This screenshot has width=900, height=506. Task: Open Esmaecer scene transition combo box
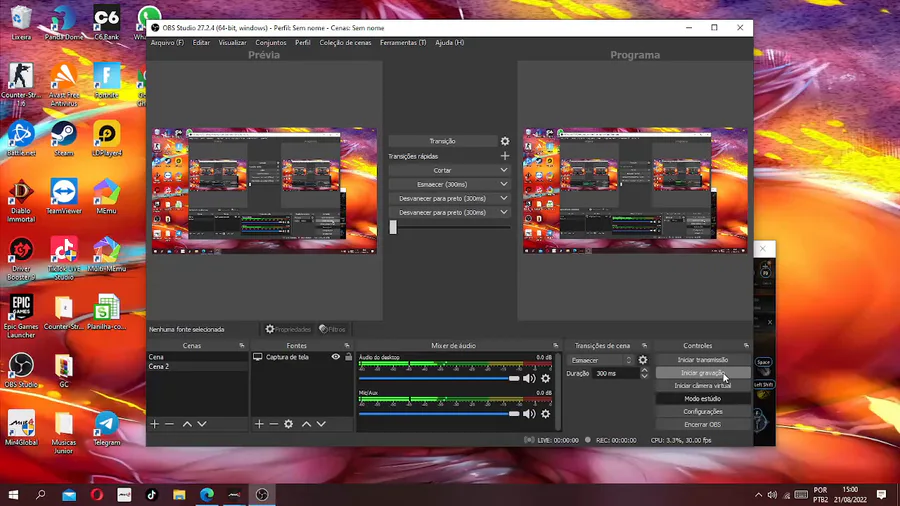coord(600,360)
